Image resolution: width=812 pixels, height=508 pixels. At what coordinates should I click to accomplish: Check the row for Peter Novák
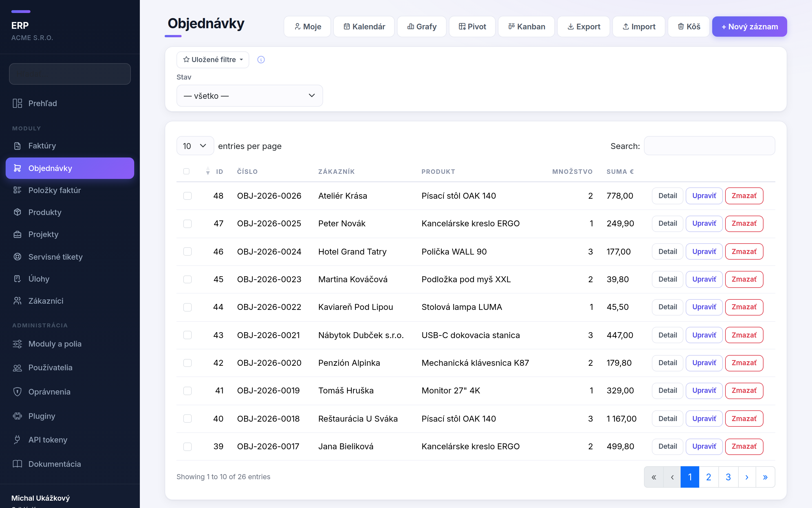(x=187, y=224)
